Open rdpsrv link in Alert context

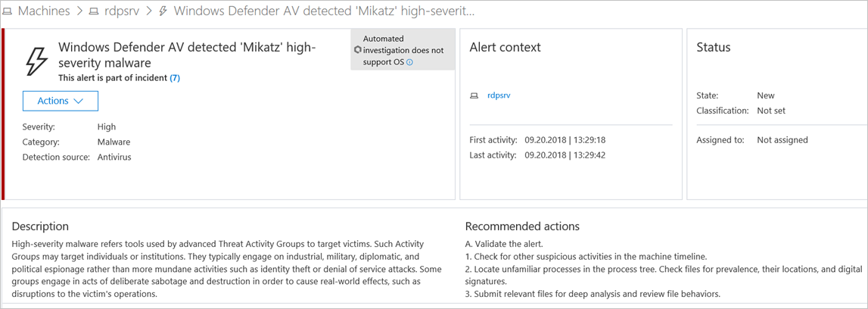point(499,95)
